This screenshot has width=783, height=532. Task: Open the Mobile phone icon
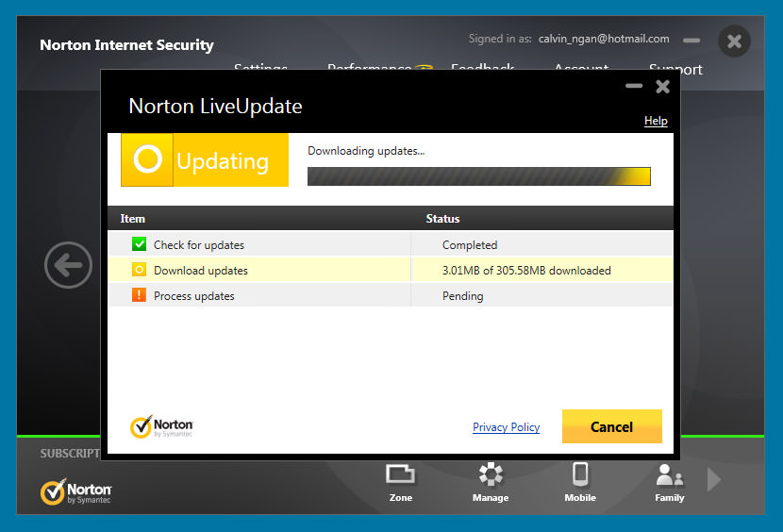(x=580, y=482)
